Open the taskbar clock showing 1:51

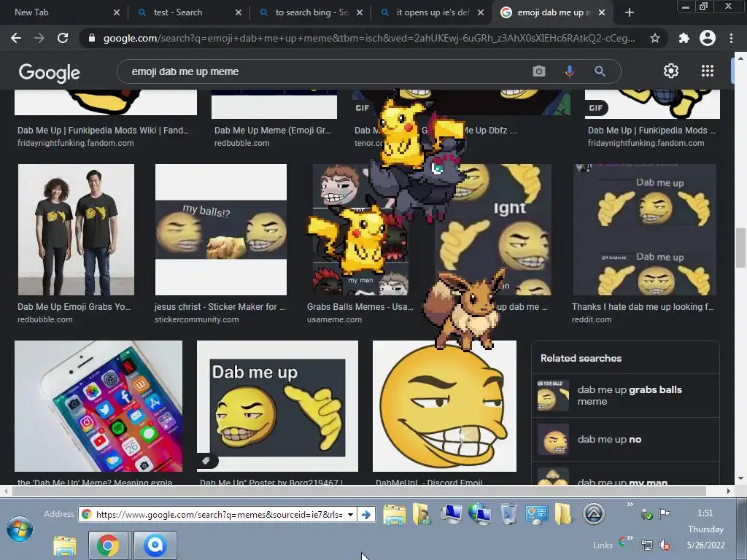[705, 513]
